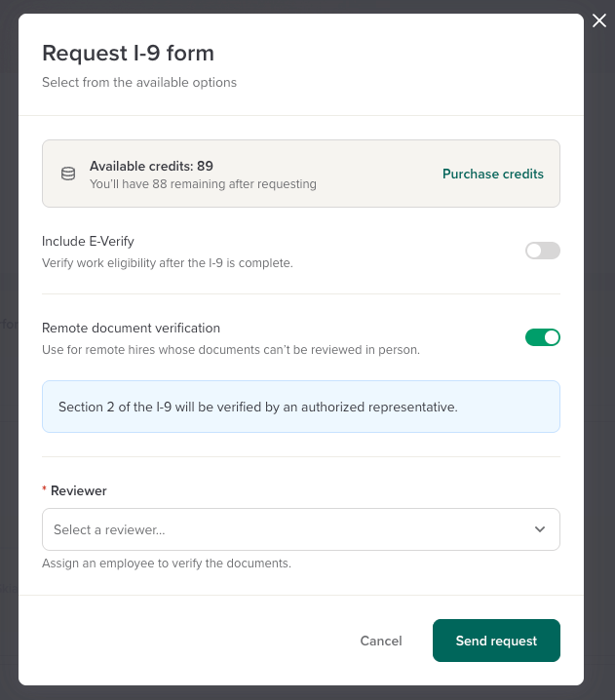Click the Include E-Verify label

click(x=88, y=241)
